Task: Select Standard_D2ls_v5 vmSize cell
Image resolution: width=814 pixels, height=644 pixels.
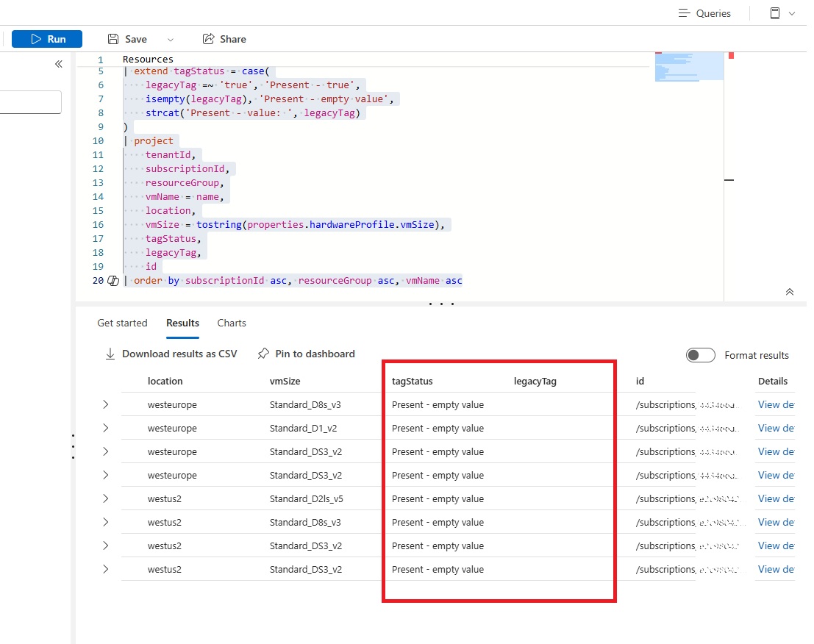Action: tap(307, 498)
